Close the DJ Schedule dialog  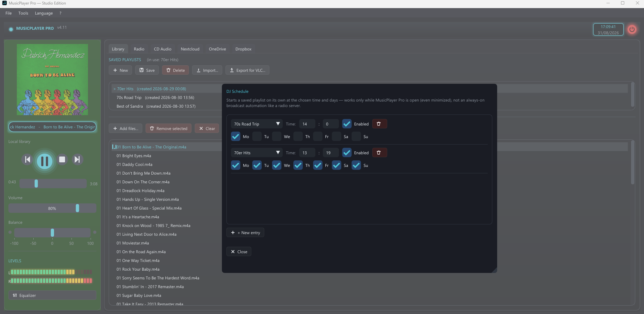(239, 252)
